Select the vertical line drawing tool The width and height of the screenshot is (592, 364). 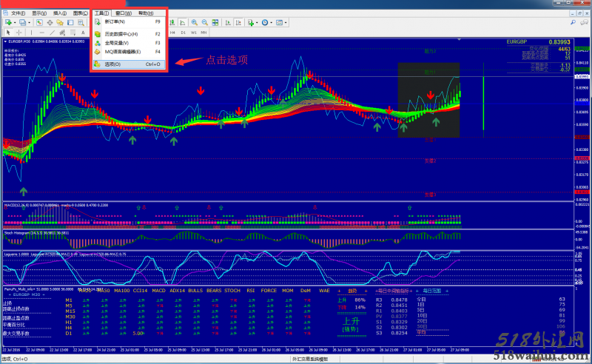pyautogui.click(x=30, y=33)
